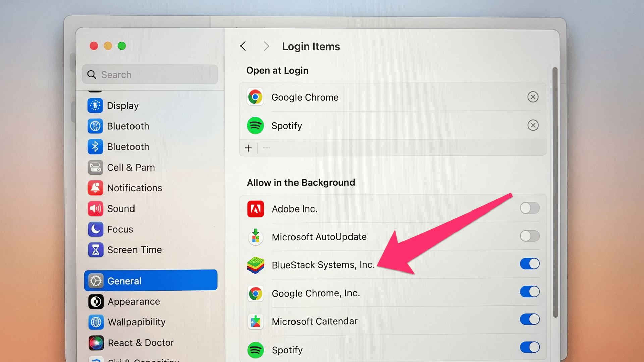Click the Display sidebar icon
The image size is (644, 362).
click(x=95, y=106)
